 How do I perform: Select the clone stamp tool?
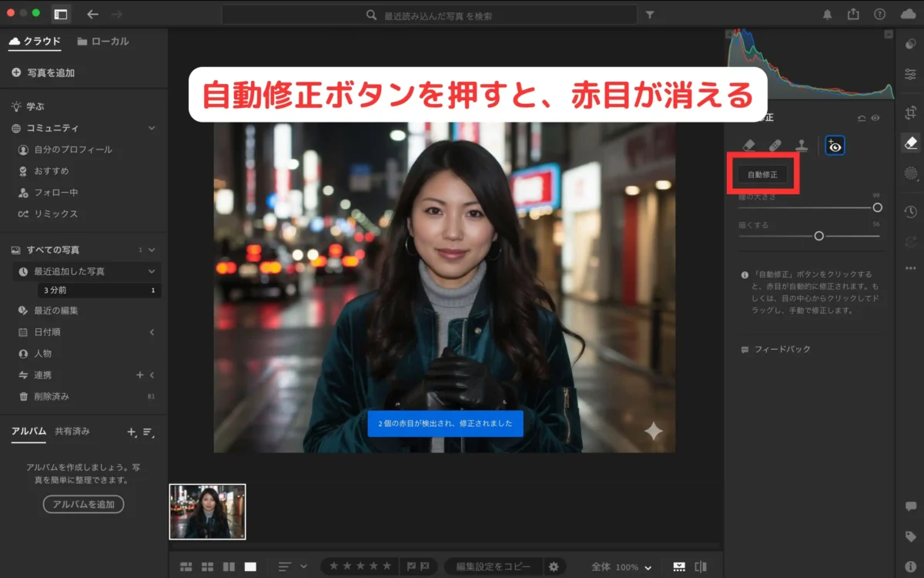pos(801,145)
